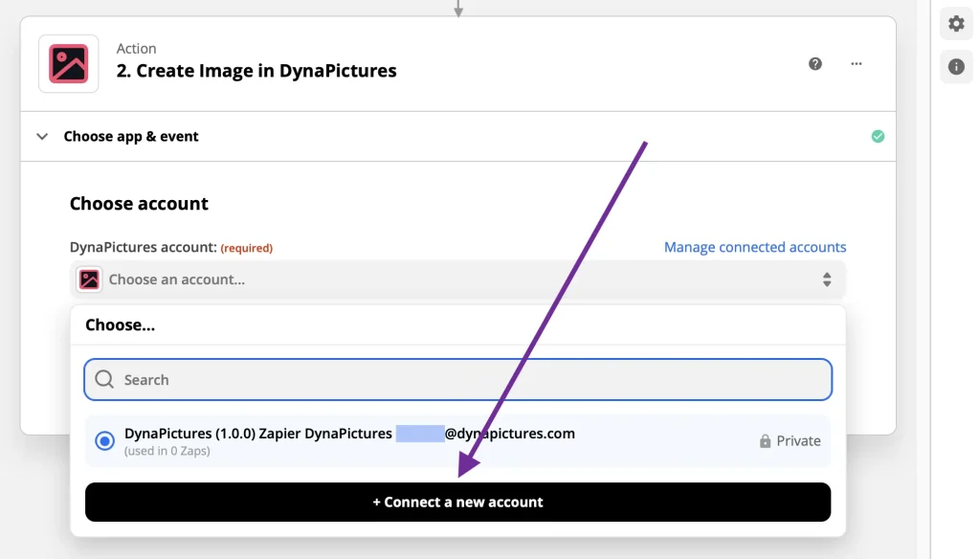Click the 'Choose...' dropdown header text
980x559 pixels.
click(x=120, y=325)
